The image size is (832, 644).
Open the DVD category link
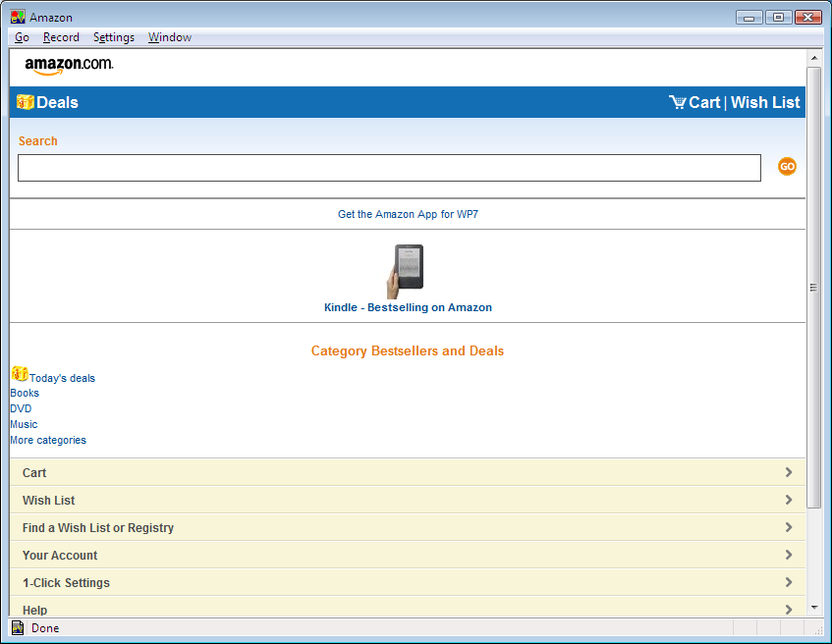click(21, 408)
